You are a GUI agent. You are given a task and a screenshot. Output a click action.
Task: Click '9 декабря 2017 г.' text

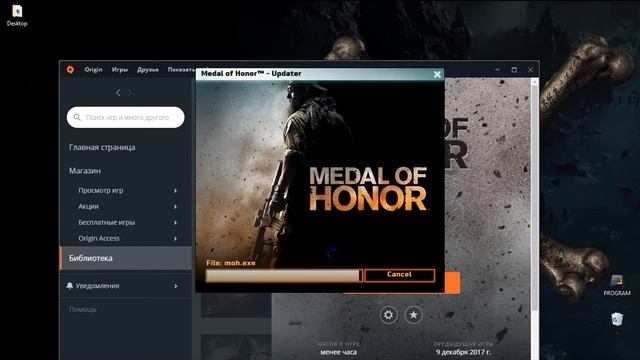click(463, 352)
